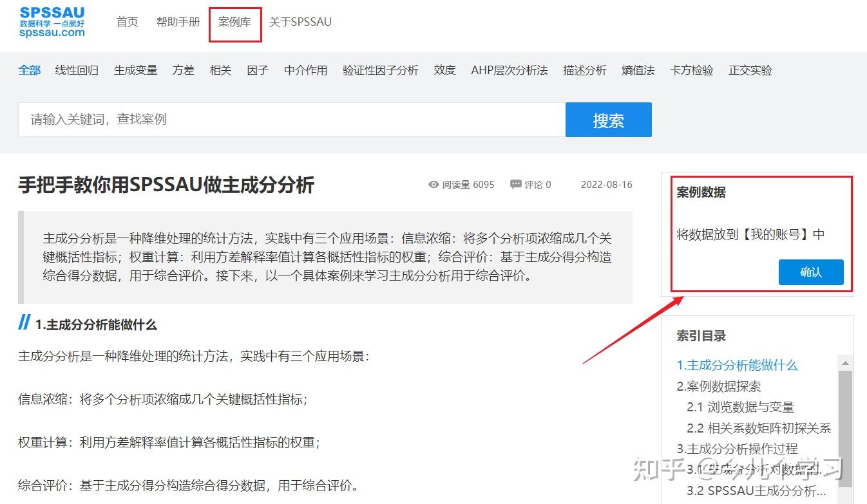Image resolution: width=867 pixels, height=504 pixels.
Task: Select the 全部 category filter
Action: coord(29,70)
